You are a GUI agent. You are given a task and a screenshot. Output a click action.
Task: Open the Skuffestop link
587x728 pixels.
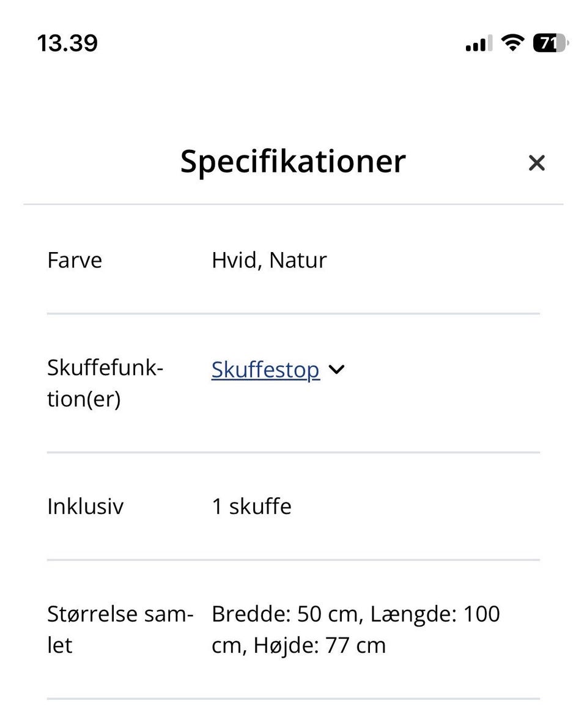[265, 370]
